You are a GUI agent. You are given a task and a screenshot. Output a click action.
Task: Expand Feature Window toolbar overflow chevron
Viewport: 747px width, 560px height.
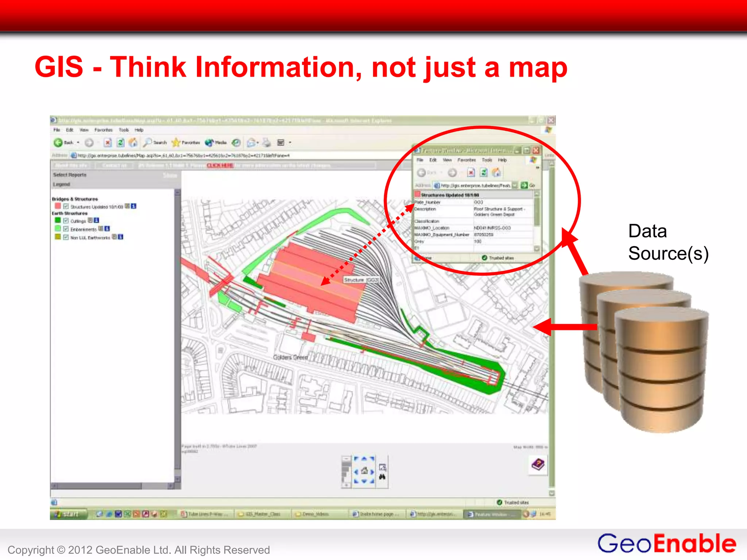pyautogui.click(x=537, y=168)
